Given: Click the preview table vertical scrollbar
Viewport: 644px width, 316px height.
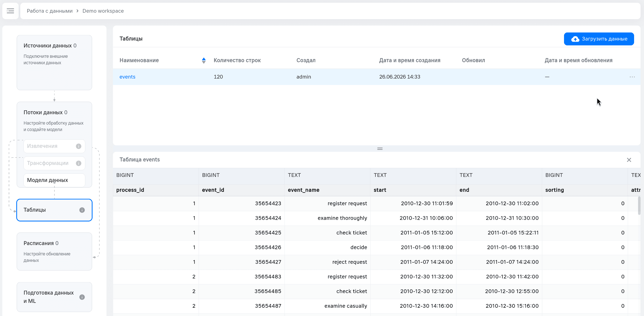Looking at the screenshot, I should [x=639, y=206].
